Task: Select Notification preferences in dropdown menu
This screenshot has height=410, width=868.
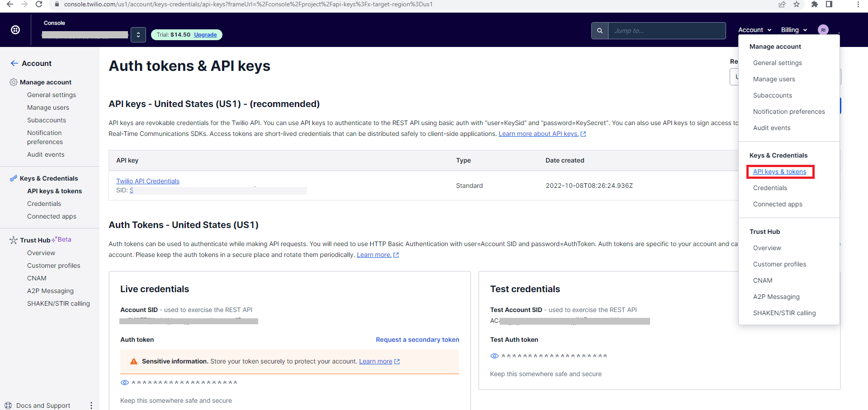Action: (x=789, y=112)
